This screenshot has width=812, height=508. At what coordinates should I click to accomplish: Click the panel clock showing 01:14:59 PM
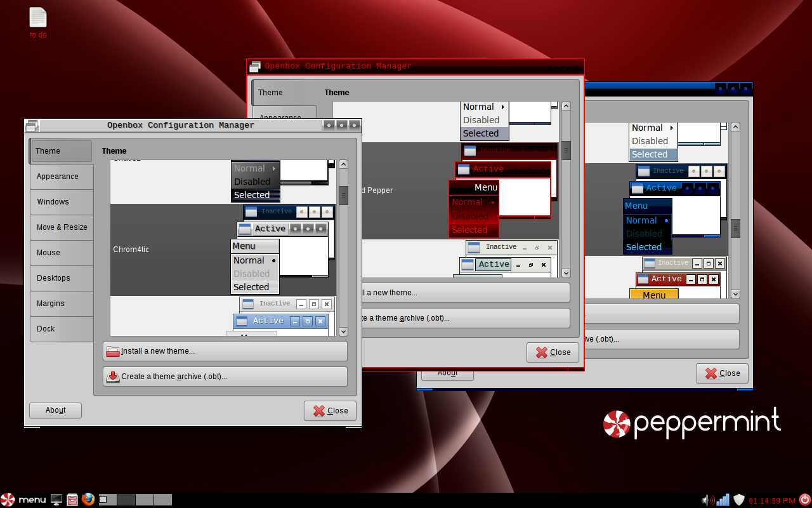pos(772,500)
